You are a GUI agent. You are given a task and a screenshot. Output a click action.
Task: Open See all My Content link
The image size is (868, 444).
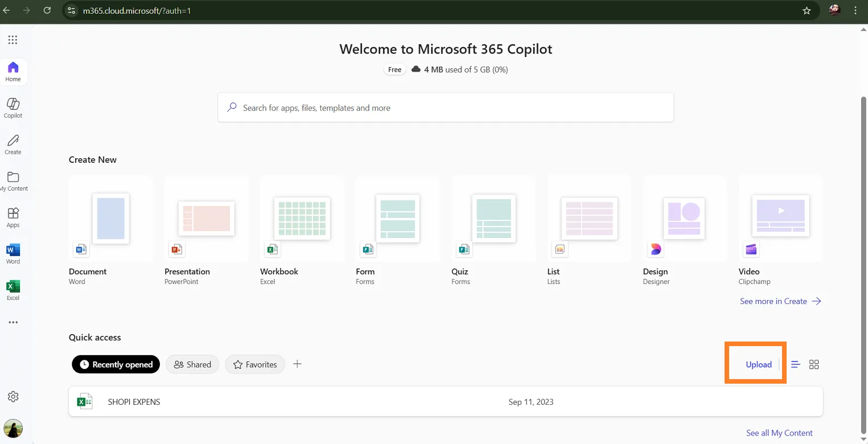coord(779,433)
